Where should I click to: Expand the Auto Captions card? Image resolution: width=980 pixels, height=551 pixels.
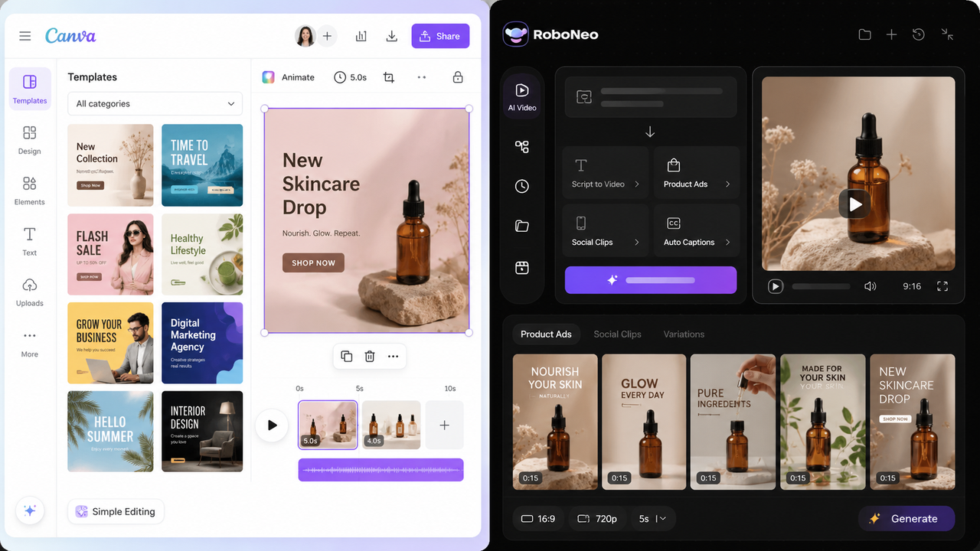(x=697, y=230)
